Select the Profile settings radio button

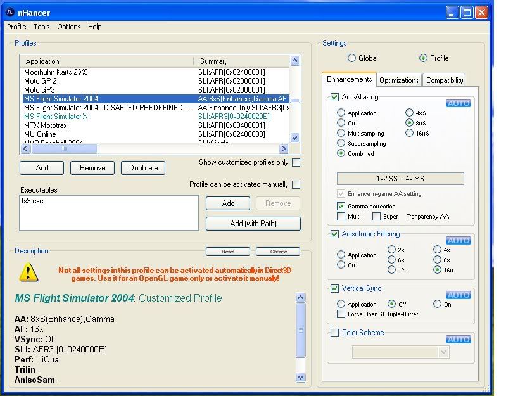tap(423, 58)
